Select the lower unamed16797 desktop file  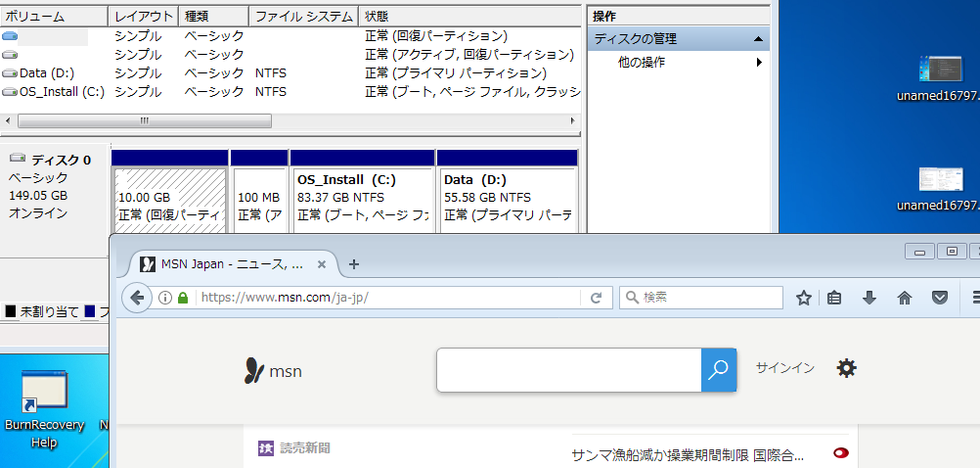[x=941, y=188]
